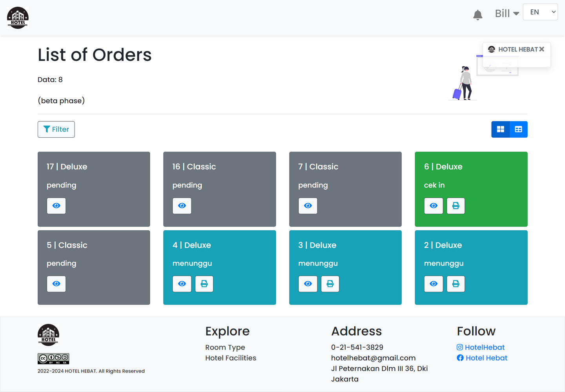View details of order 6 Deluxe
The image size is (565, 392).
coord(434,206)
